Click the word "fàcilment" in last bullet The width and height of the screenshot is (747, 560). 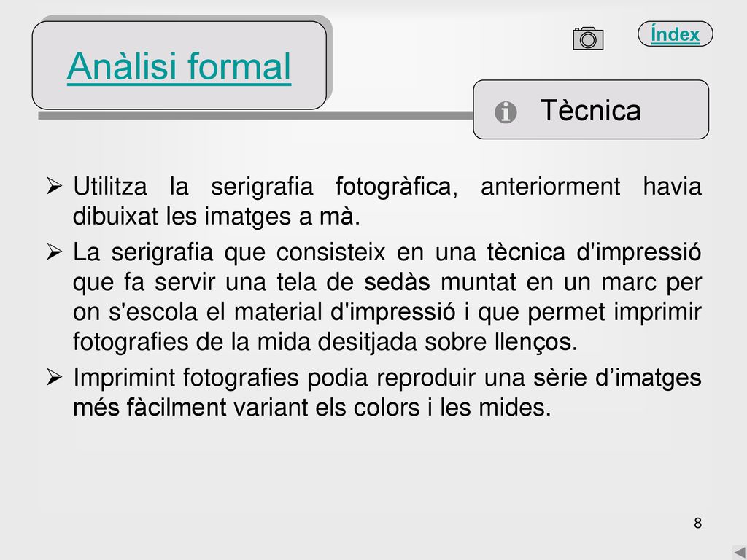177,407
